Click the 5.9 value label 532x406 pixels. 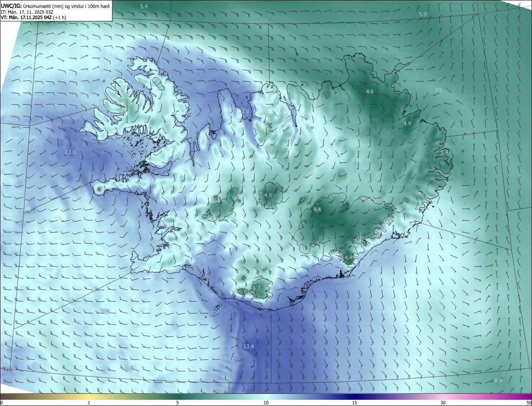click(423, 15)
